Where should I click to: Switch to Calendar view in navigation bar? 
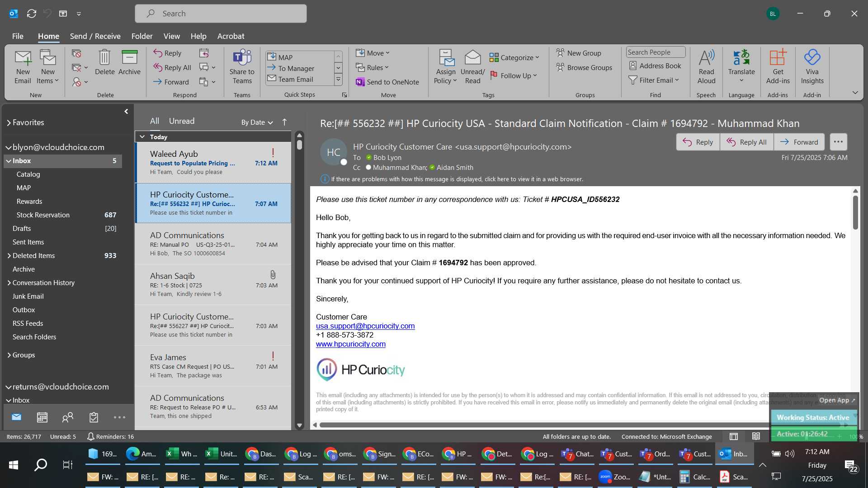coord(42,417)
